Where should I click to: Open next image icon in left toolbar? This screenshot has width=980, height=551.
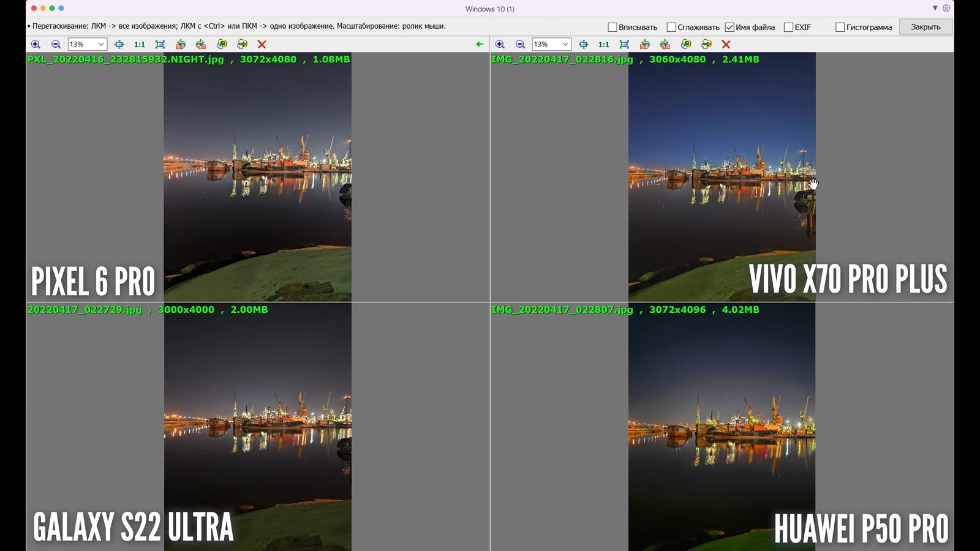click(x=243, y=44)
